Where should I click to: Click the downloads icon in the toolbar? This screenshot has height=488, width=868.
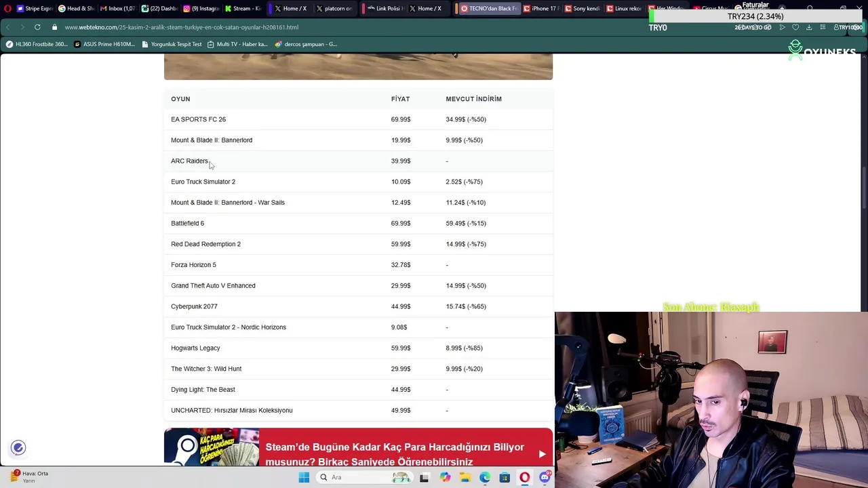click(x=809, y=27)
